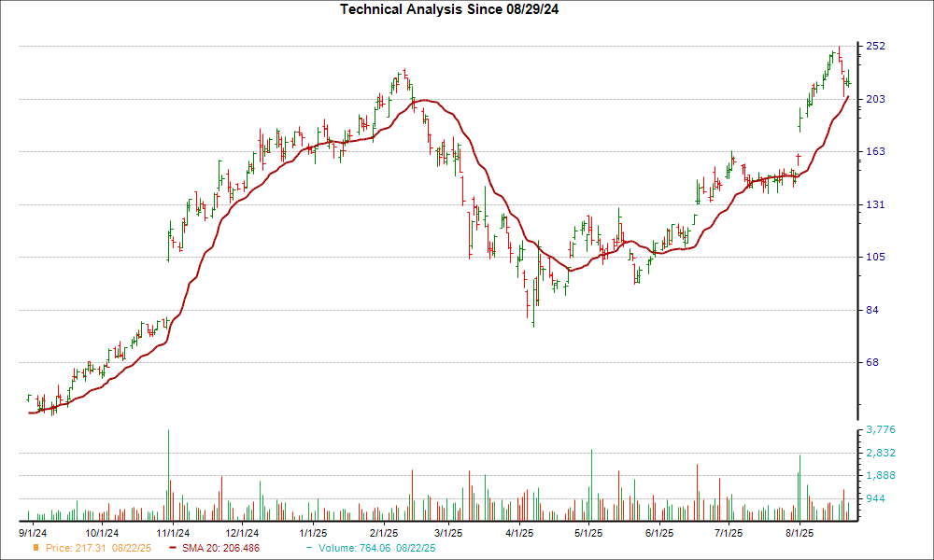Select the 9/1/24 date axis label
The image size is (934, 560).
tap(35, 533)
